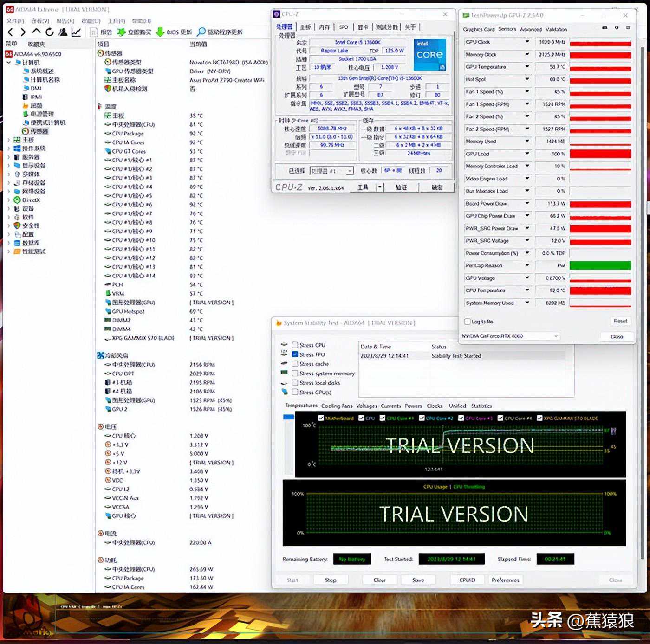650x644 pixels.
Task: Toggle the Log to file checkbox in GPU-Z
Action: pyautogui.click(x=468, y=321)
